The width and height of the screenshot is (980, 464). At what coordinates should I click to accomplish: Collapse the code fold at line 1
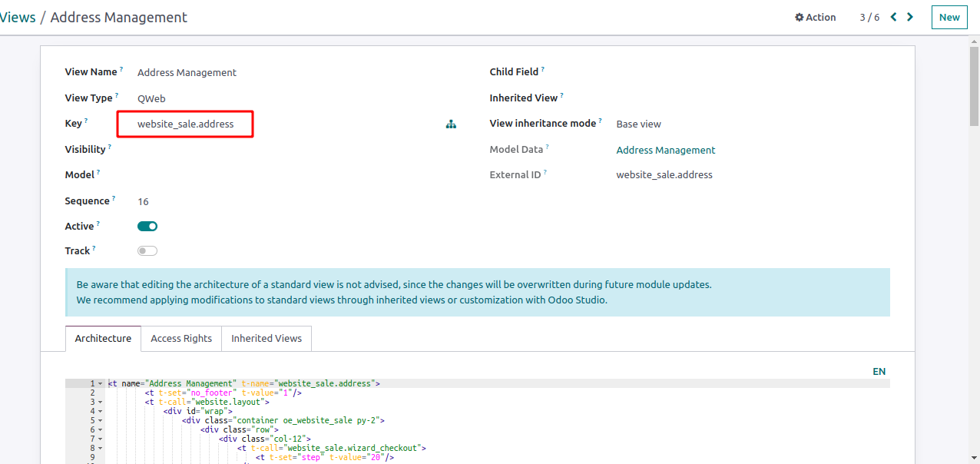(x=101, y=383)
